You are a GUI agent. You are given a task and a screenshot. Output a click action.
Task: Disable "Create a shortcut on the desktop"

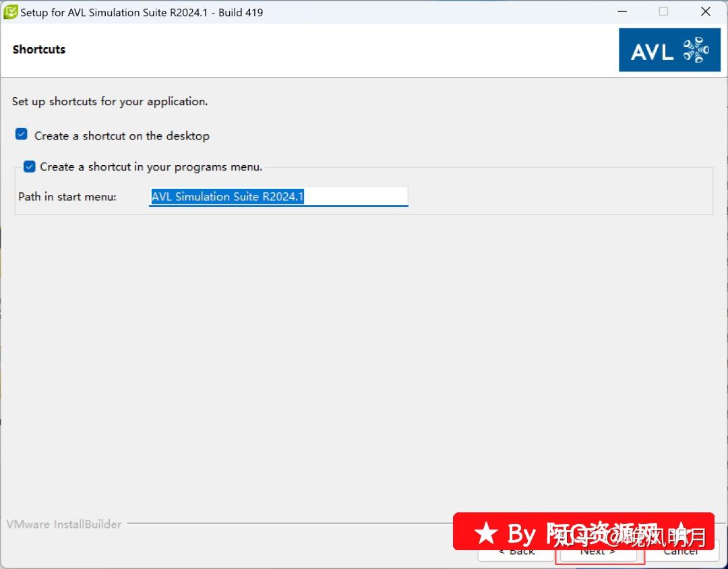coord(21,133)
